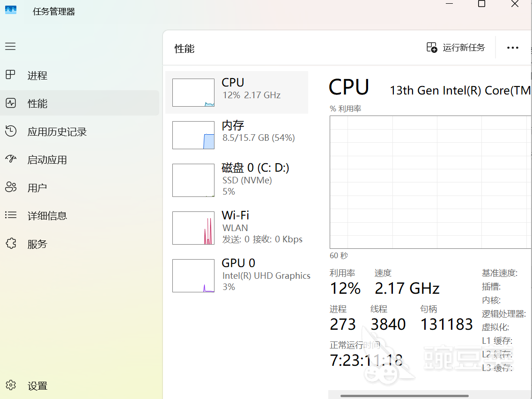Click the 运行新任务 icon
532x399 pixels.
432,47
